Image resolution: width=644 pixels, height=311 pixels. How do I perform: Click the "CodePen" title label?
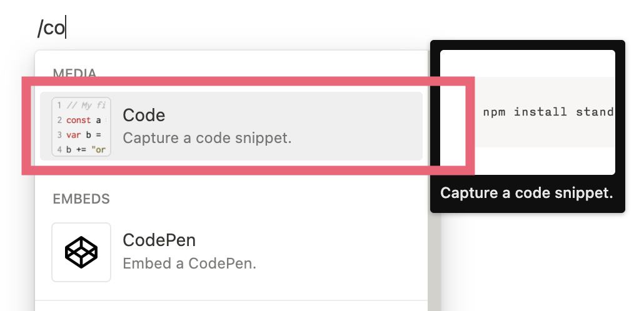[x=159, y=240]
